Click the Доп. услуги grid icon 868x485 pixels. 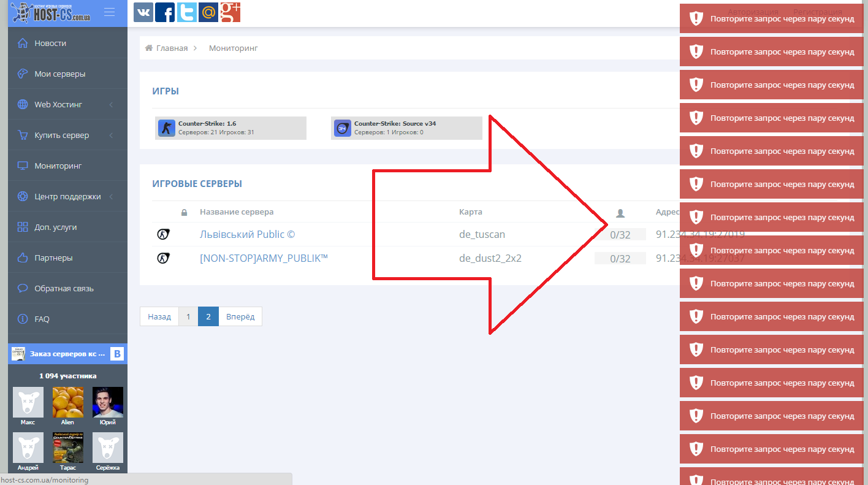point(23,227)
